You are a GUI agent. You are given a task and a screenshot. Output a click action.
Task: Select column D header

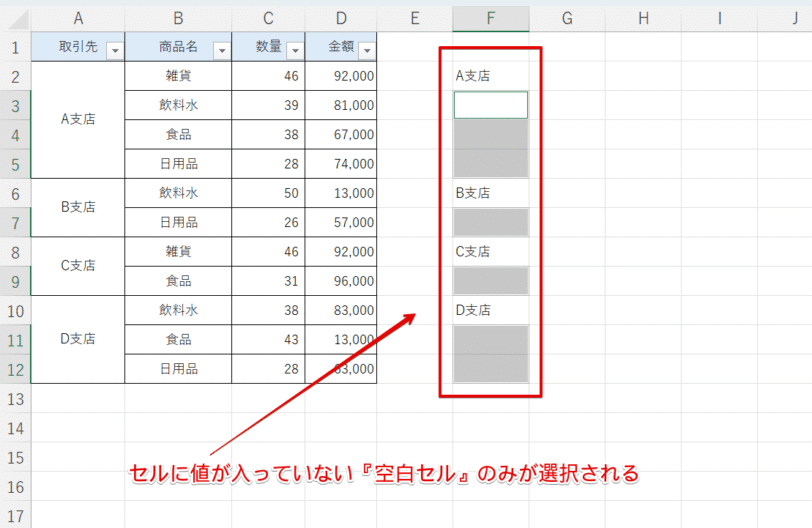point(341,19)
